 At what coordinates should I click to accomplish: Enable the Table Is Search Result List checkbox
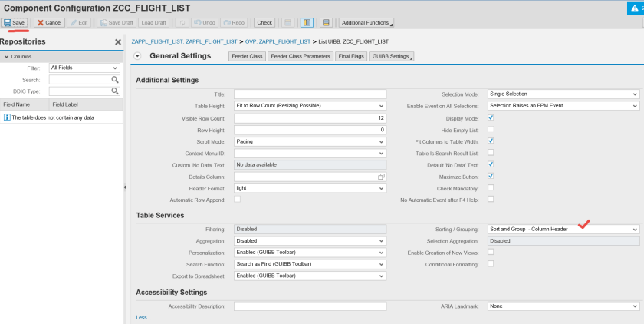[x=491, y=153]
